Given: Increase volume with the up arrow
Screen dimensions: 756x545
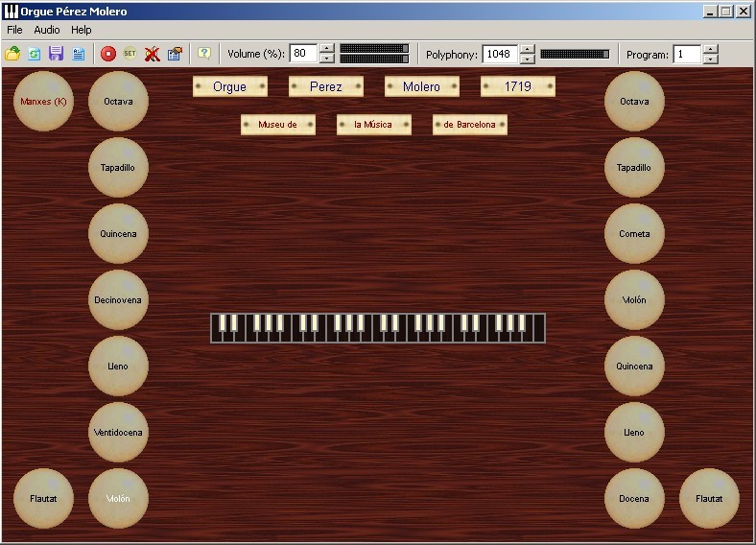Looking at the screenshot, I should click(327, 49).
